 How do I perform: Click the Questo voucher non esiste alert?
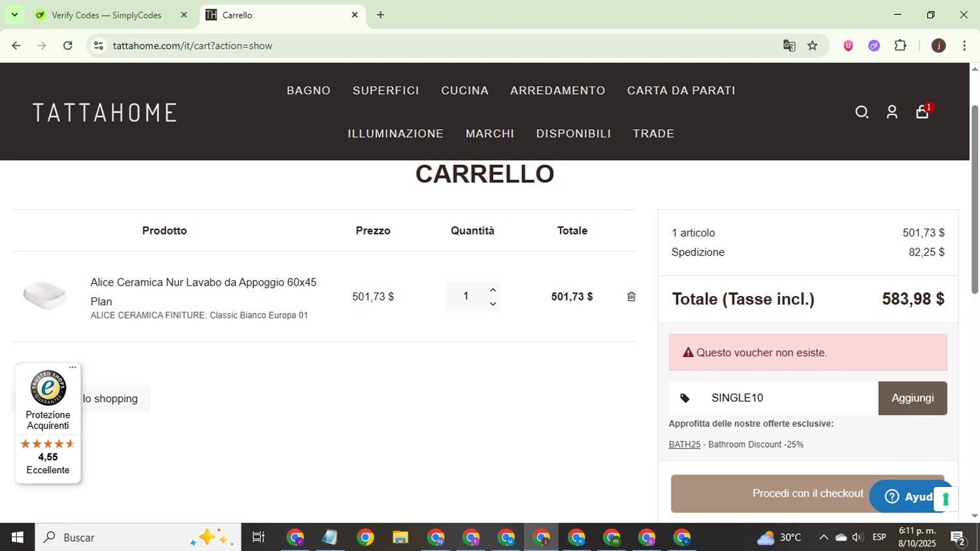coord(808,353)
